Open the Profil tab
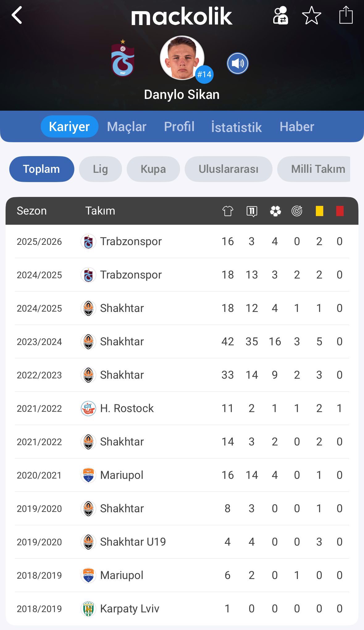 (x=179, y=127)
